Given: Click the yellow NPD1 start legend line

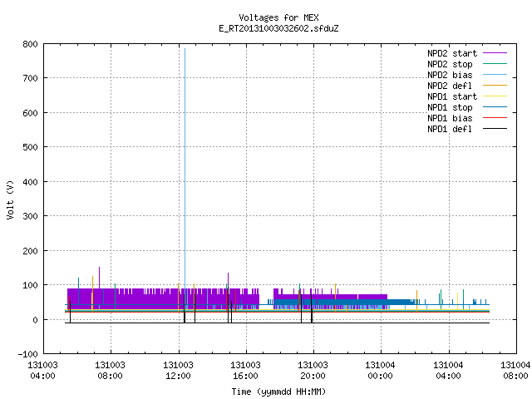Looking at the screenshot, I should (x=495, y=96).
